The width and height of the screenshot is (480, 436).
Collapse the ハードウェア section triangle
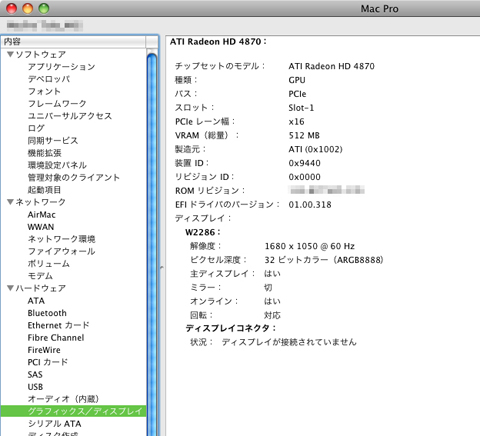point(10,288)
